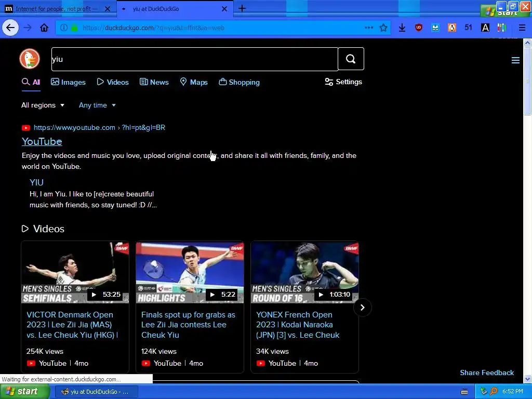
Task: Click the address bar URL
Action: click(x=153, y=28)
